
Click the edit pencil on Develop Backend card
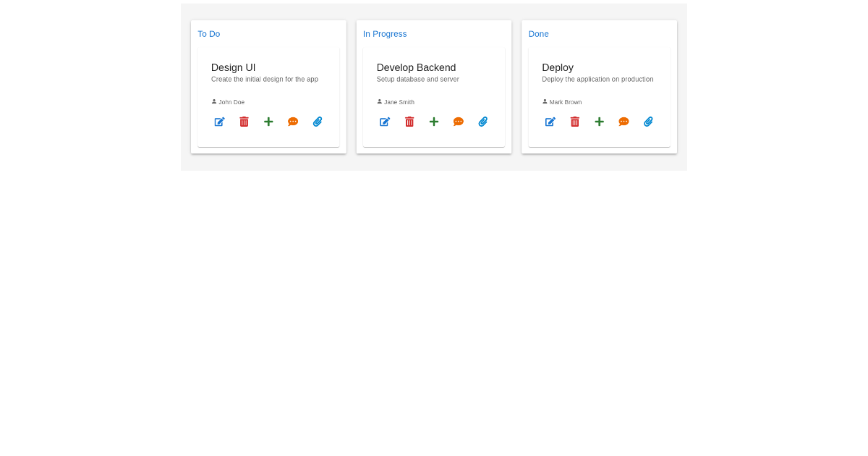click(385, 122)
